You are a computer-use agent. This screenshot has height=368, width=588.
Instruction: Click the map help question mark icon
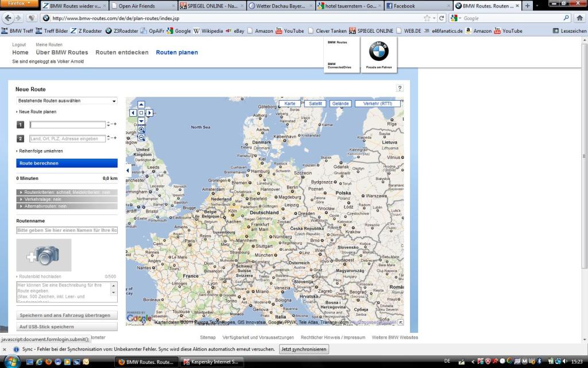coord(400,88)
